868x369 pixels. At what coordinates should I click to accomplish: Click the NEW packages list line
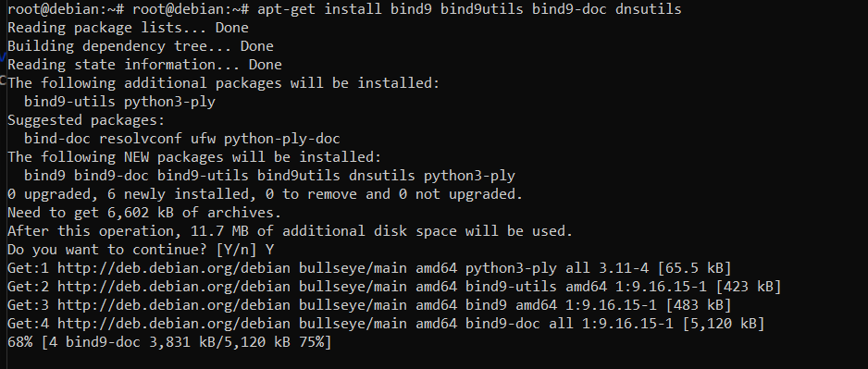coord(269,176)
